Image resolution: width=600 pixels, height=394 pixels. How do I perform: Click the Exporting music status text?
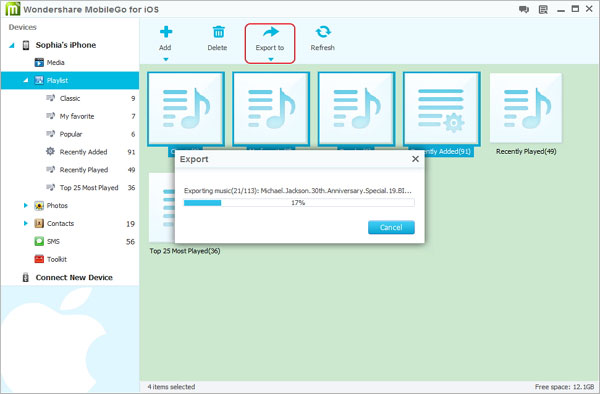click(298, 190)
